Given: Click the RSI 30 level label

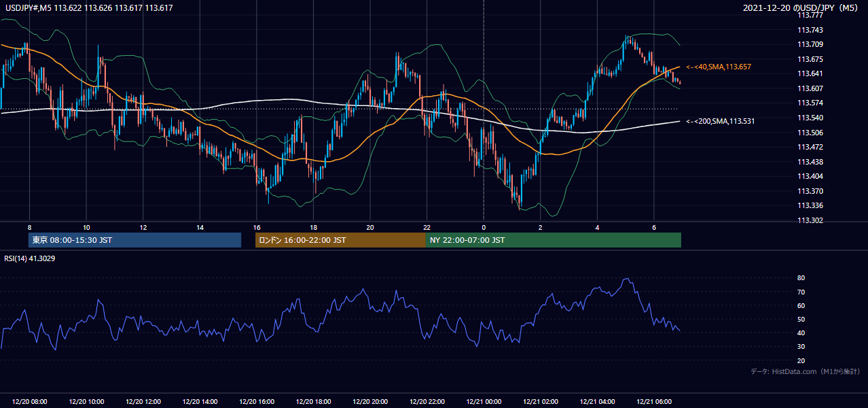Looking at the screenshot, I should pos(801,347).
